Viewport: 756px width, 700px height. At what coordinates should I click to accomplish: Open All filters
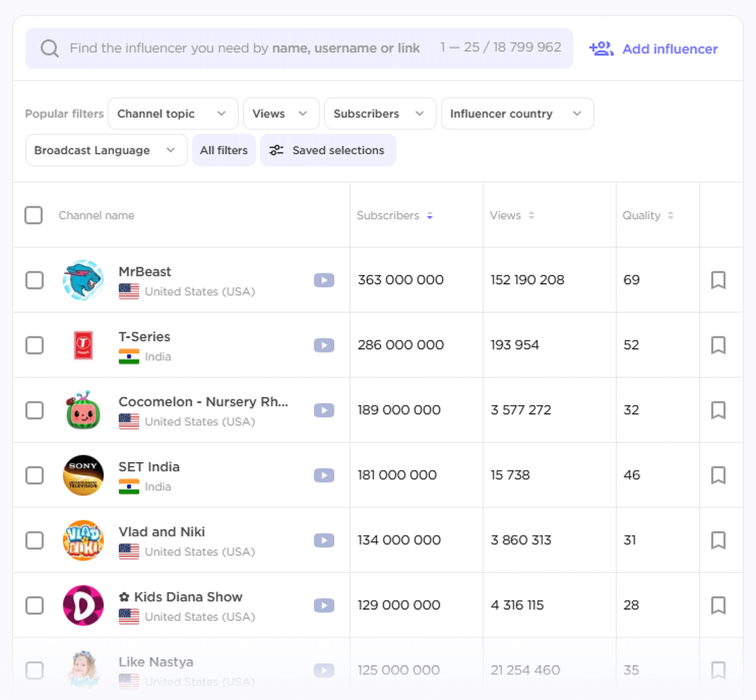click(x=224, y=150)
